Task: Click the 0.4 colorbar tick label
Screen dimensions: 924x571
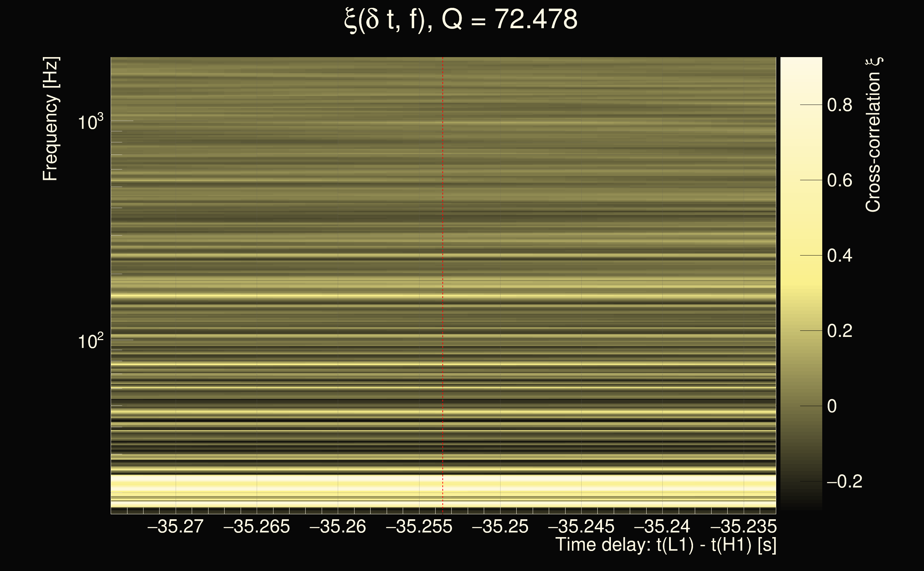Action: 839,256
